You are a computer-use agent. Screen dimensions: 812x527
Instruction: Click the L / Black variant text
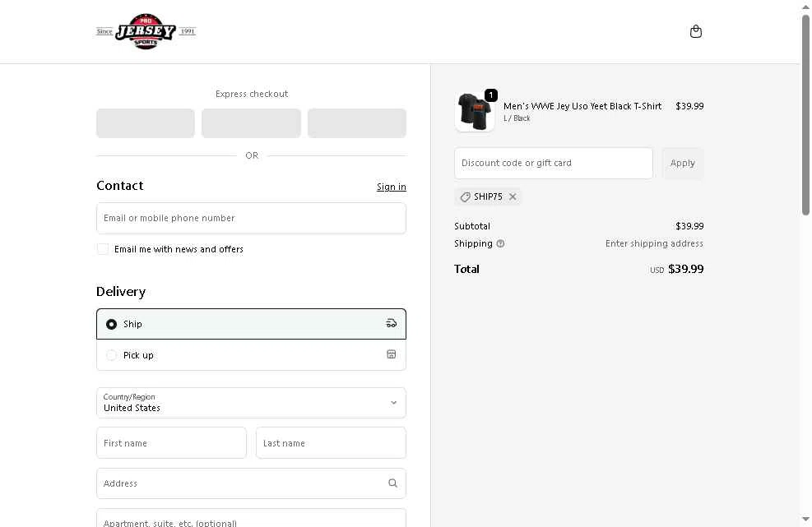tap(517, 118)
